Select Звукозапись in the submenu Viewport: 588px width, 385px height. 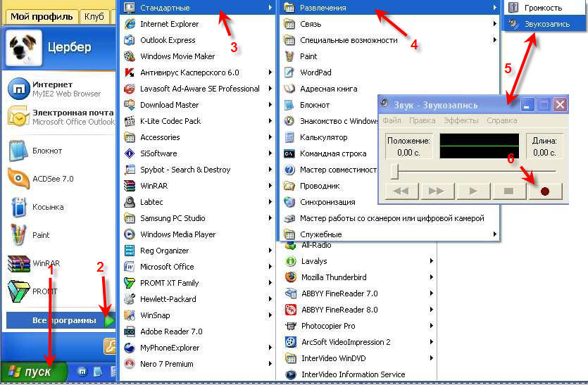tap(545, 24)
